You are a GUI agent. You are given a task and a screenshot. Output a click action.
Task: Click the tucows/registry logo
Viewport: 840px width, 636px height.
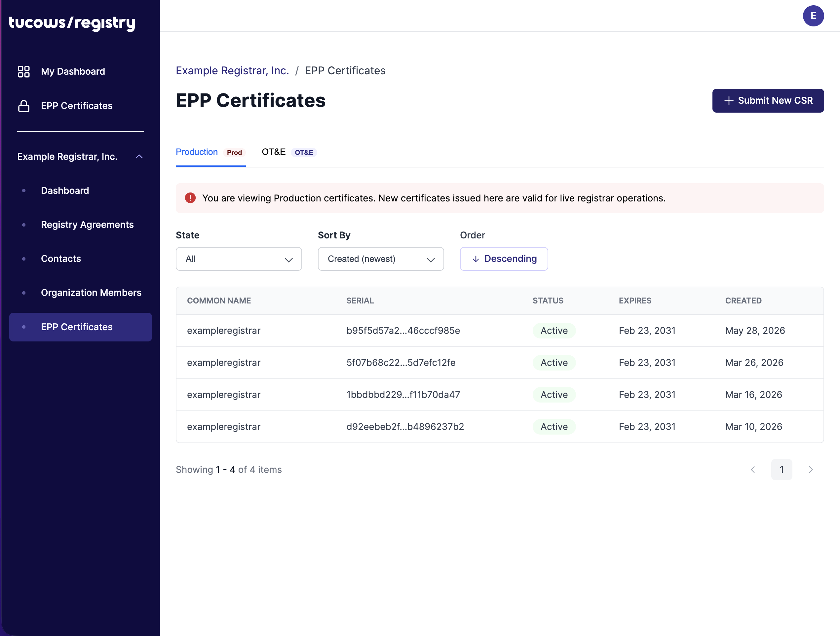click(72, 23)
